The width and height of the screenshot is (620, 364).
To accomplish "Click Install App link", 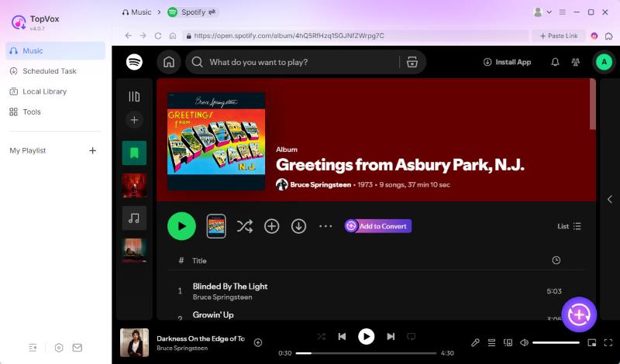I will tap(508, 62).
